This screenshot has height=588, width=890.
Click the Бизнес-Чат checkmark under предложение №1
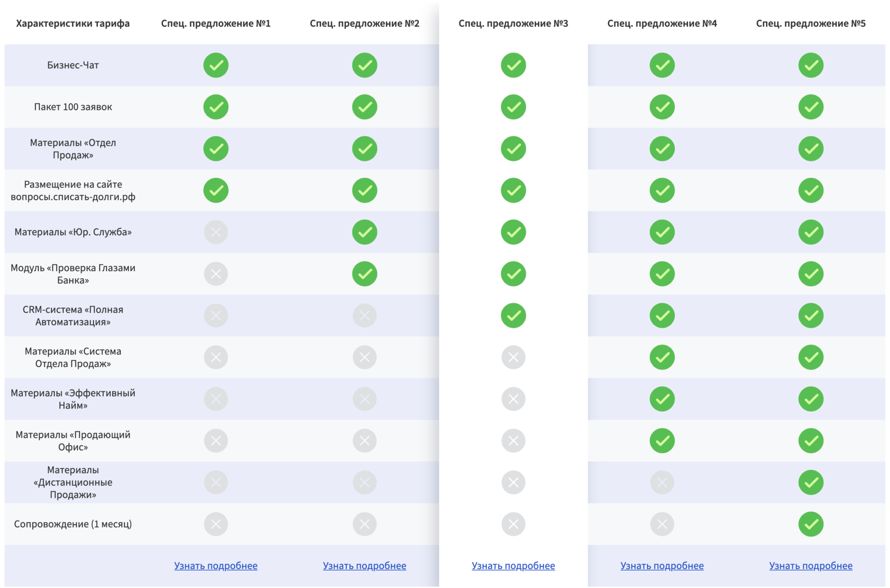(216, 65)
